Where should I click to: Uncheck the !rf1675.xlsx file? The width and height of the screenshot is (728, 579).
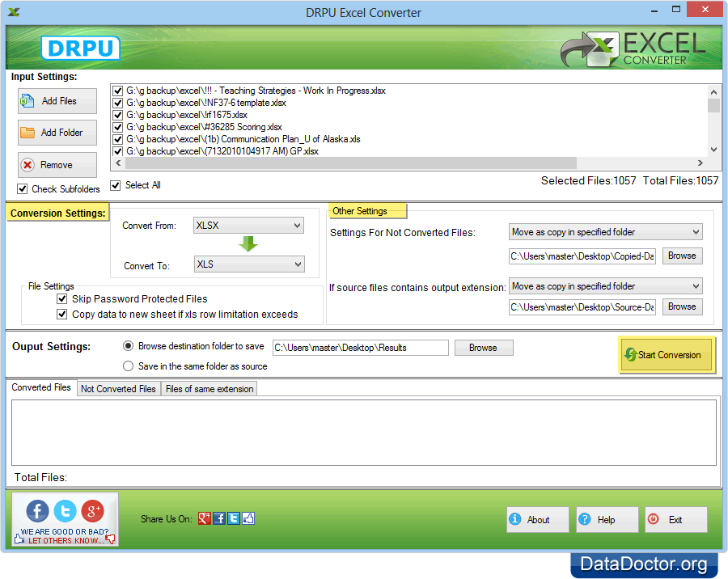tap(118, 115)
